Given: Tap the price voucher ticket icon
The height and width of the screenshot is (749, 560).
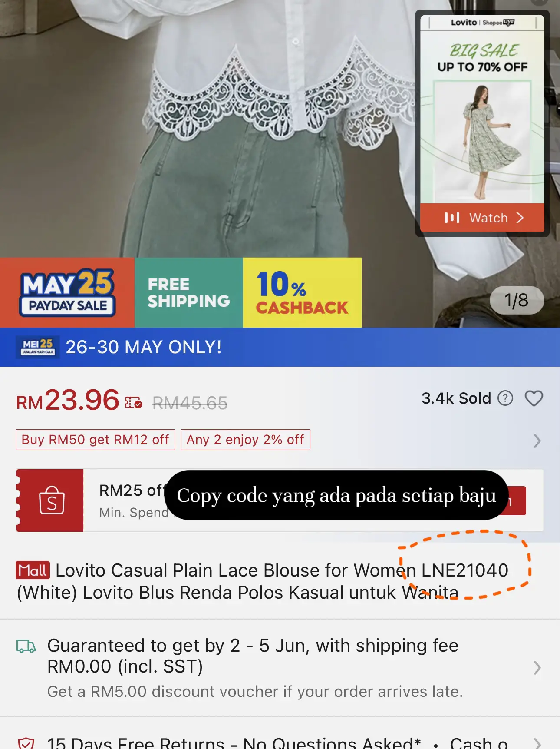Looking at the screenshot, I should pos(134,403).
